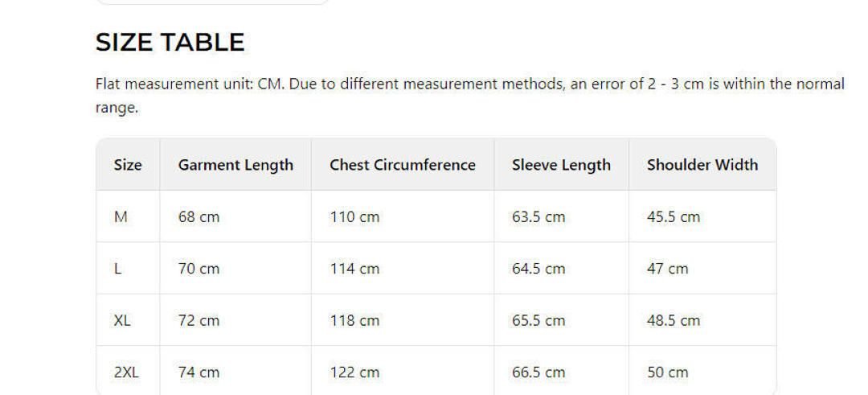
Task: Select the XL size row label
Action: pyautogui.click(x=122, y=320)
